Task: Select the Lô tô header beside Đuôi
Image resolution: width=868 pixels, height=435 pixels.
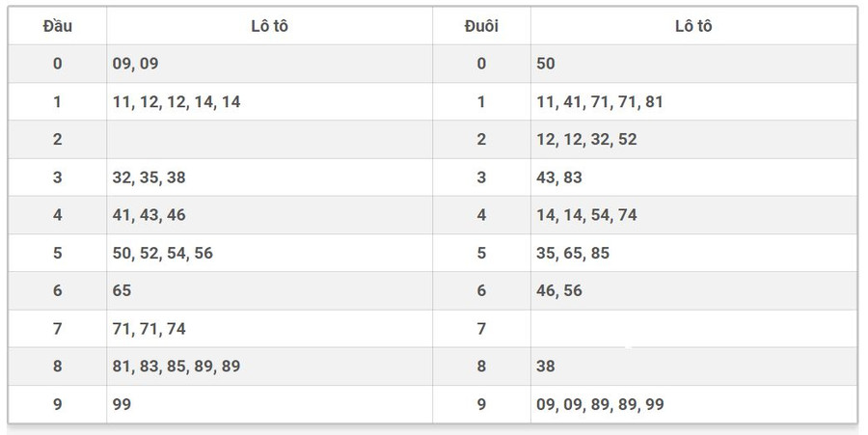Action: (x=693, y=26)
